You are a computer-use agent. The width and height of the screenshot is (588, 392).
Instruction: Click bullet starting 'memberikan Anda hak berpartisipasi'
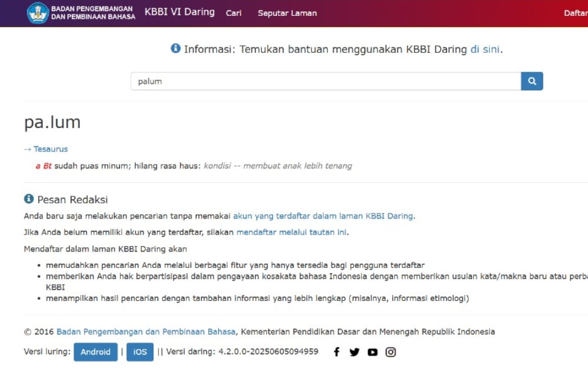(x=317, y=282)
